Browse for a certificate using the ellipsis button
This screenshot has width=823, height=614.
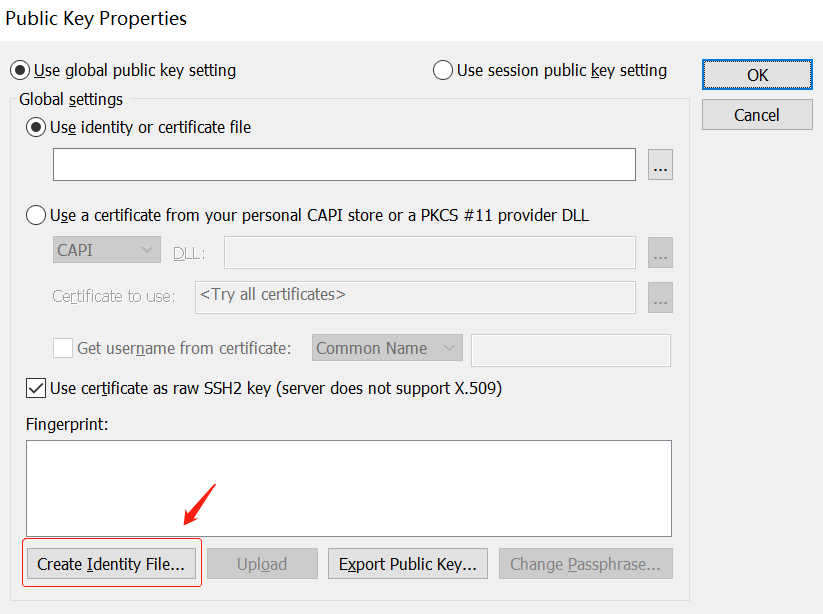point(660,298)
